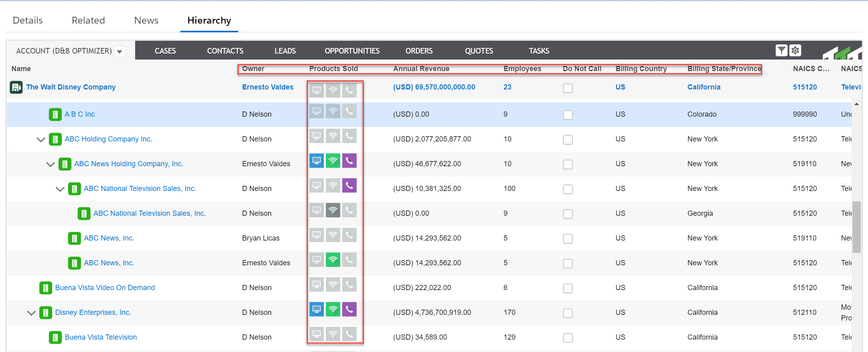Click purple phone icon for ABC National Television Sales

pos(349,185)
